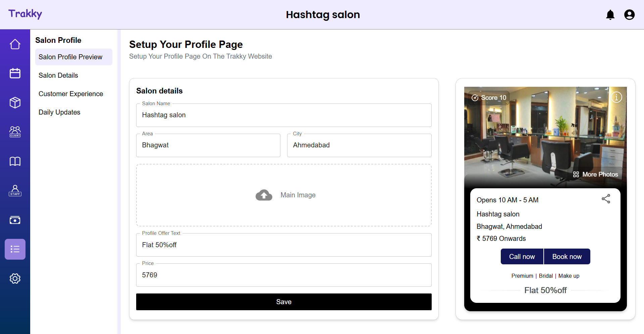
Task: Click the Save button
Action: (x=284, y=302)
